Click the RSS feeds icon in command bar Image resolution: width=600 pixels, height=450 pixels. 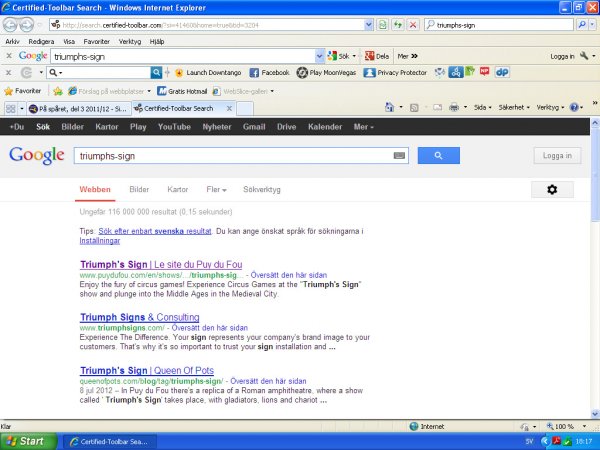414,108
